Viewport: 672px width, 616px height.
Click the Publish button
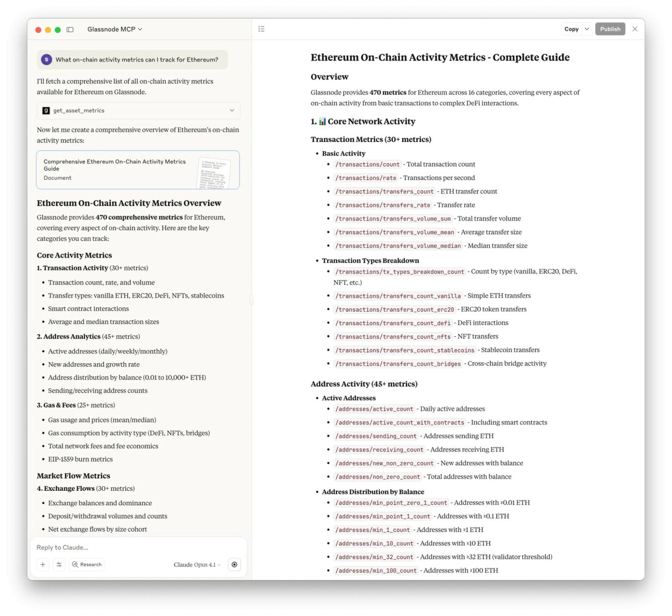[x=610, y=29]
